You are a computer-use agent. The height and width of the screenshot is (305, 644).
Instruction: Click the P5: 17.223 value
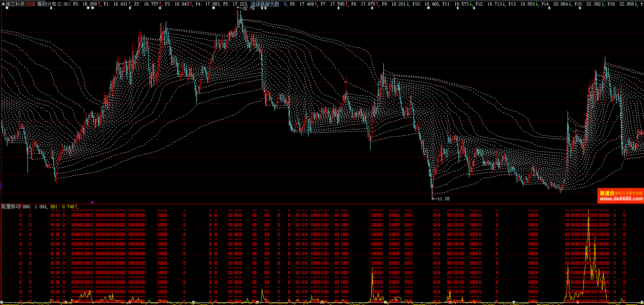pos(235,4)
